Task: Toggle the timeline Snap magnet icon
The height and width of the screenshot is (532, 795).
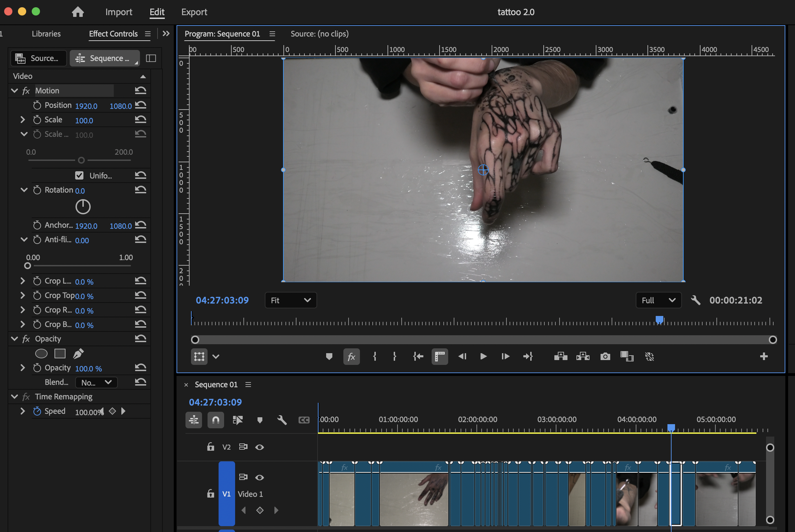Action: tap(215, 420)
